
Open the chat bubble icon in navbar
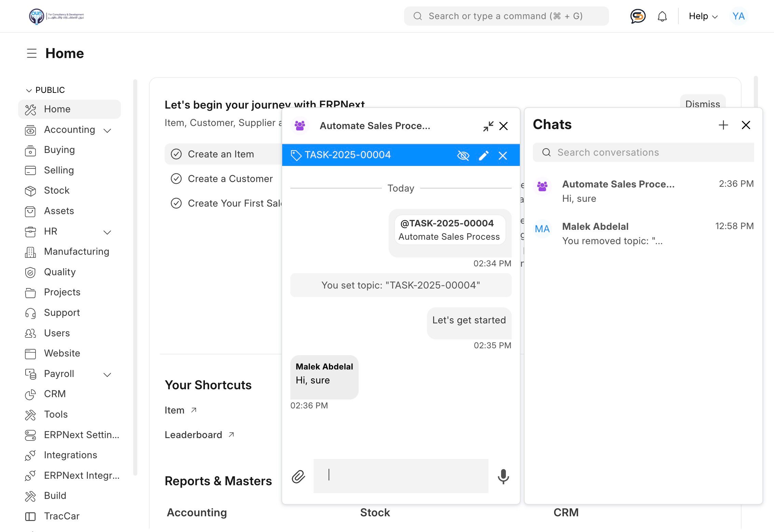638,16
